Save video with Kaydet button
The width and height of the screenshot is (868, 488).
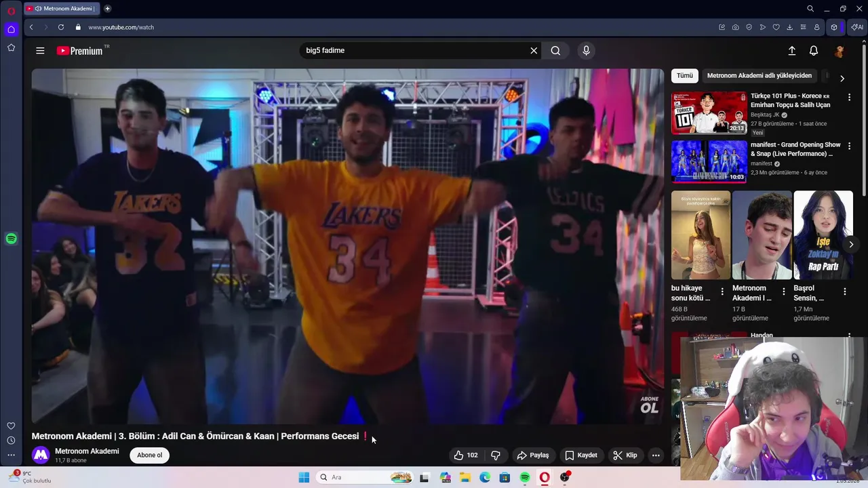[x=581, y=455]
